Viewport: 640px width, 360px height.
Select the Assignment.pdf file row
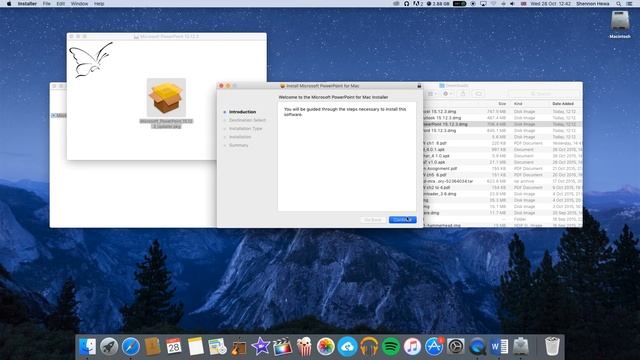click(502, 168)
